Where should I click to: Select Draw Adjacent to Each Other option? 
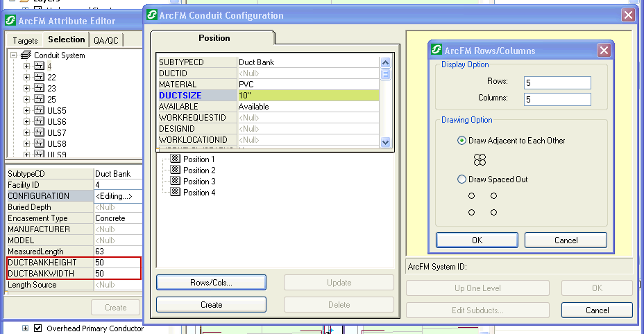462,141
